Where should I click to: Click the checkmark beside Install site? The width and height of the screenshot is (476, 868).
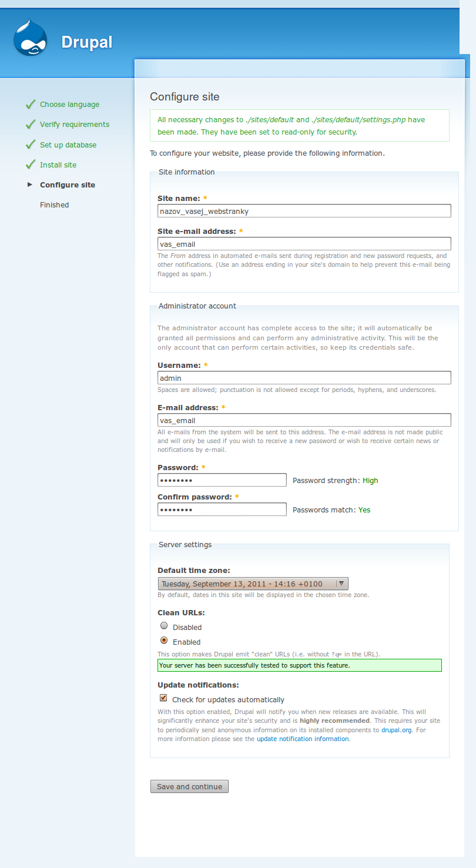(x=31, y=165)
